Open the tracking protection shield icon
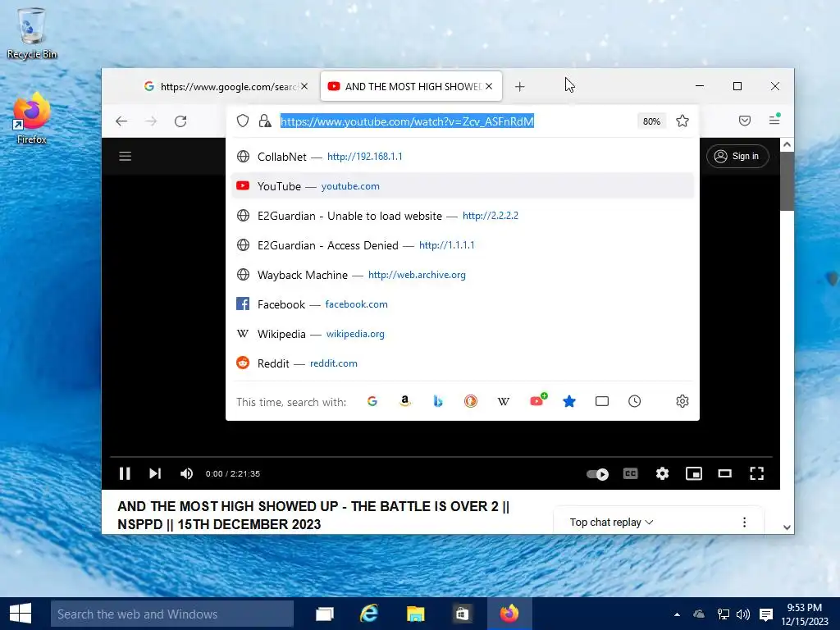Screen dimensions: 840x630 243,121
